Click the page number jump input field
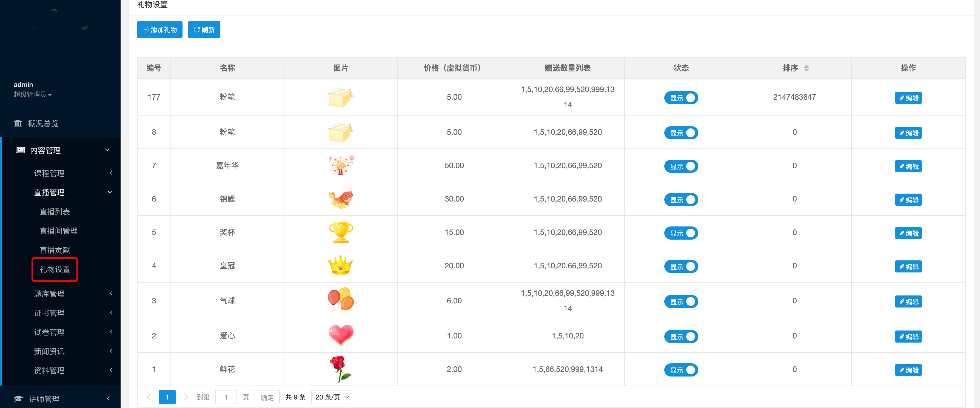This screenshot has height=408, width=980. click(226, 397)
